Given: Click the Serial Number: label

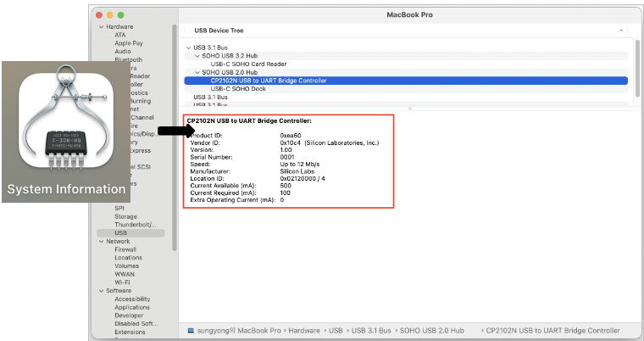Looking at the screenshot, I should coord(211,157).
